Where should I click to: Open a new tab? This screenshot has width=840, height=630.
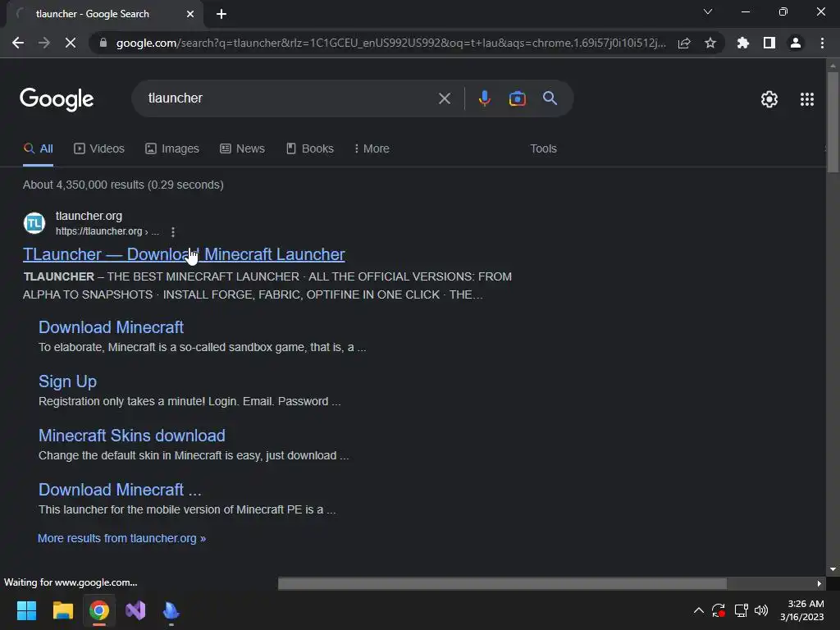[221, 14]
